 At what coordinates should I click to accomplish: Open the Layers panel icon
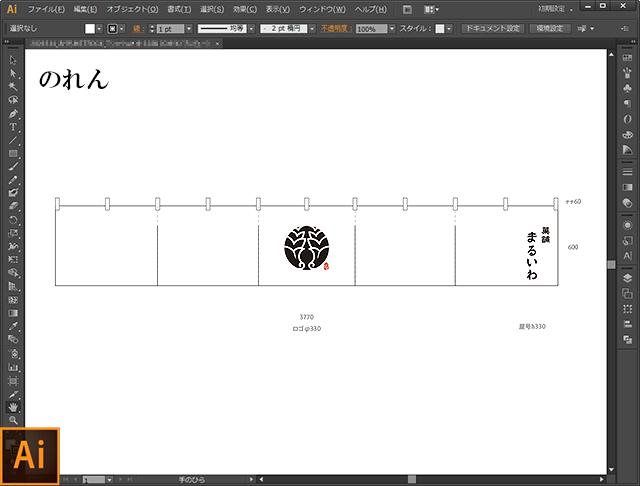(x=627, y=278)
